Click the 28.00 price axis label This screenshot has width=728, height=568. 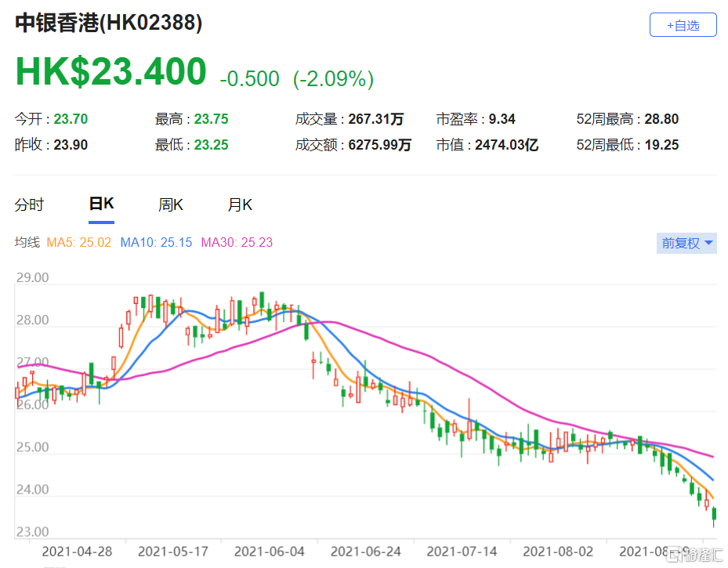pyautogui.click(x=32, y=320)
